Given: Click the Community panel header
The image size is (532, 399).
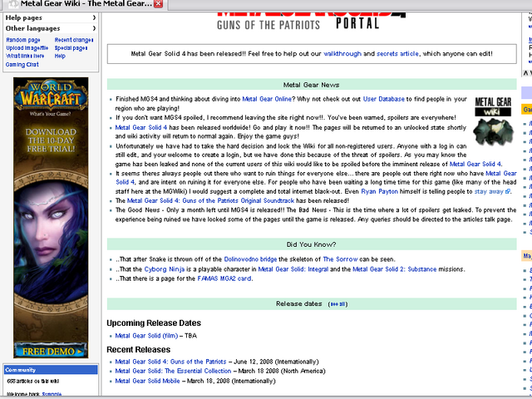Looking at the screenshot, I should 51,370.
